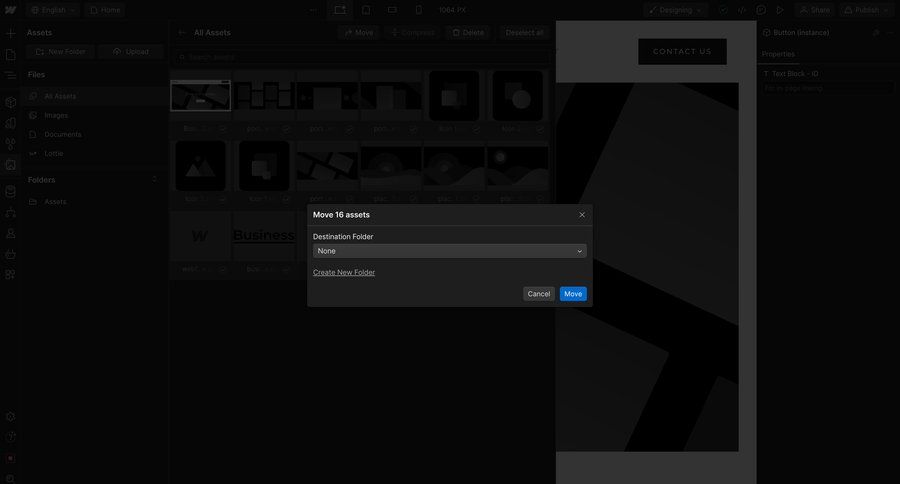Click the Create New Folder link

344,273
